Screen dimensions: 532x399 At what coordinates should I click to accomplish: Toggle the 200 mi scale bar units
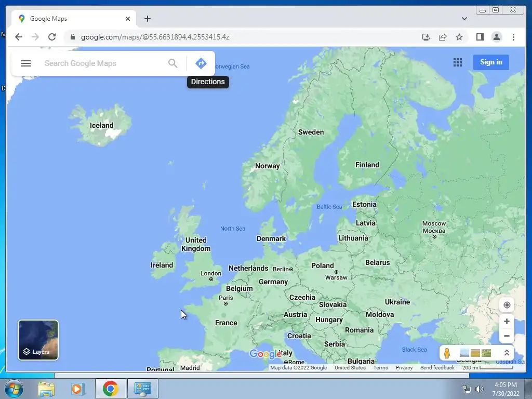tap(487, 367)
